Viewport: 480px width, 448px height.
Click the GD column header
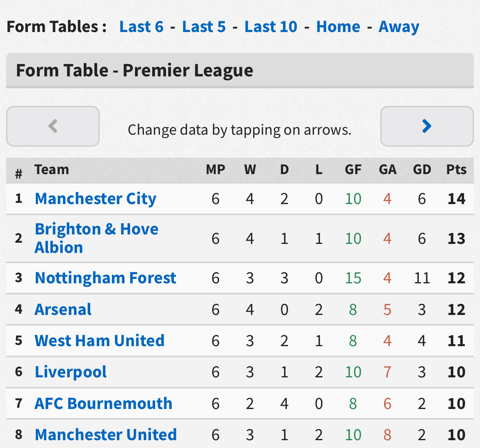pos(422,170)
